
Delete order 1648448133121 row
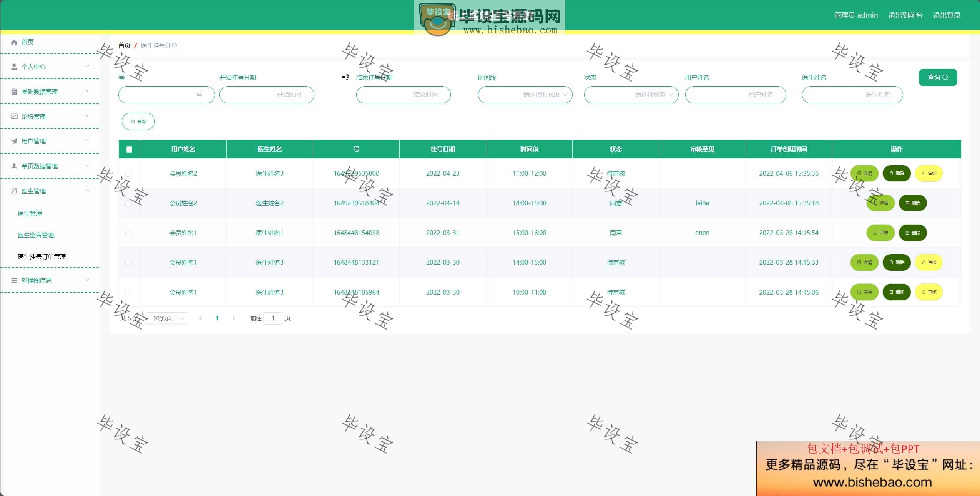pos(897,262)
